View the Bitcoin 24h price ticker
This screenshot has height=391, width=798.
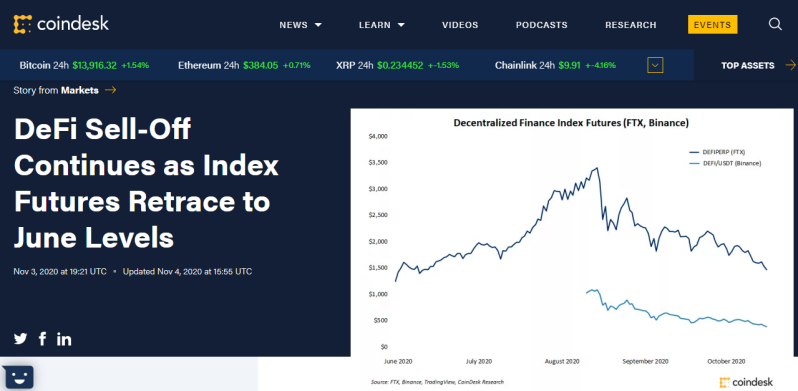pyautogui.click(x=84, y=65)
